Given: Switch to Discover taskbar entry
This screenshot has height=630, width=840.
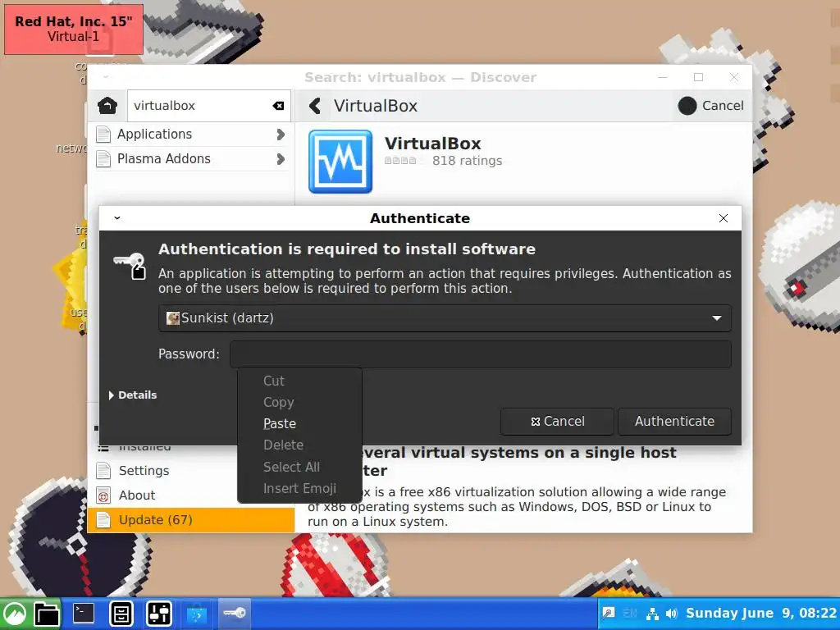Looking at the screenshot, I should pos(196,614).
